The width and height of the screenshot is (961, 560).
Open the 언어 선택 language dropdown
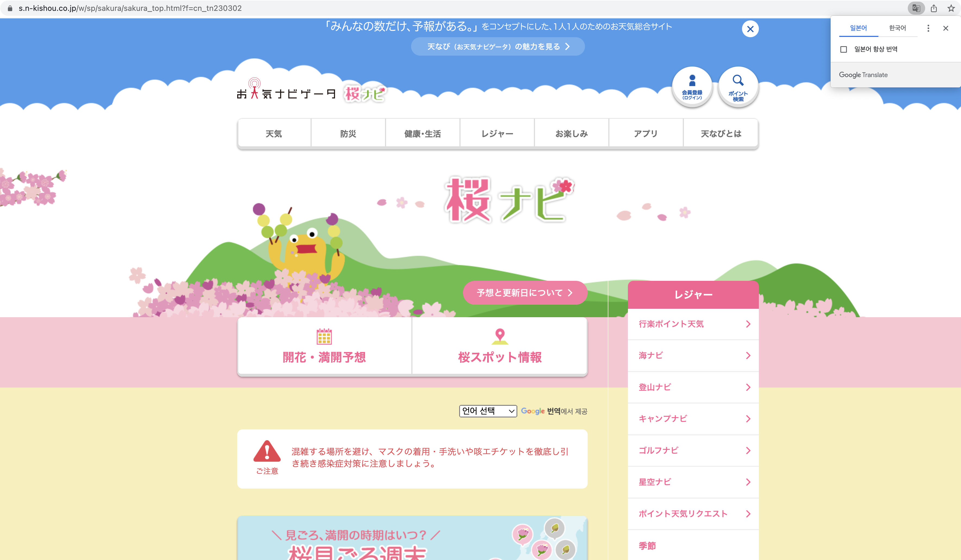[x=488, y=411]
